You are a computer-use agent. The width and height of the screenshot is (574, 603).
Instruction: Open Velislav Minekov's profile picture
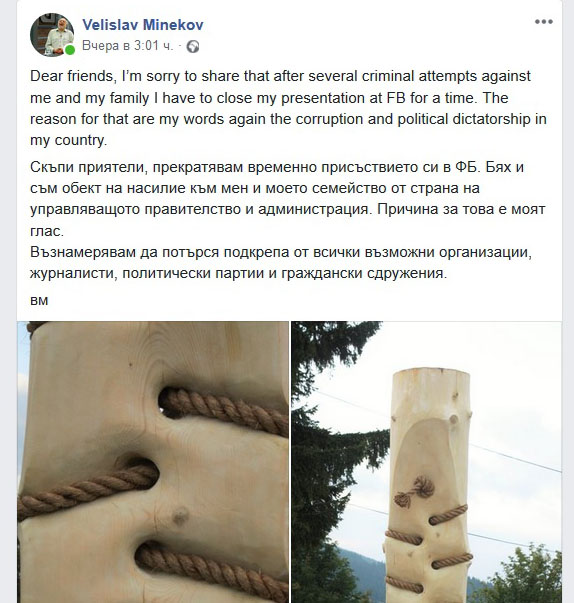point(52,35)
